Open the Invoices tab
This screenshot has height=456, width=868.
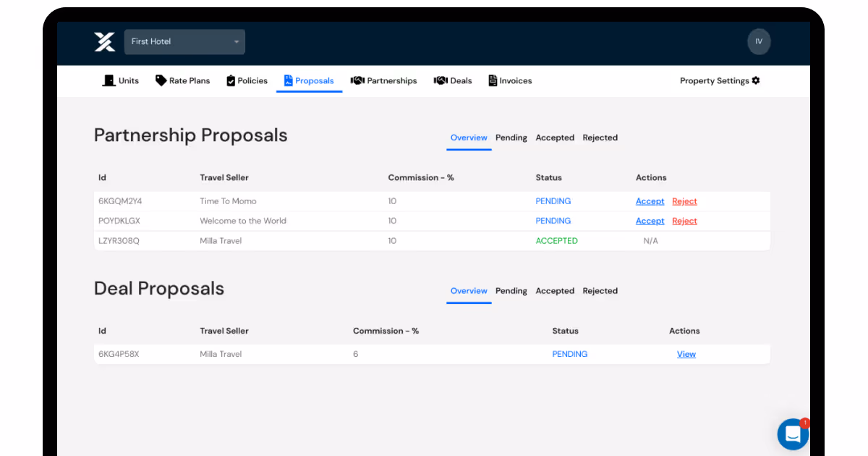tap(510, 80)
